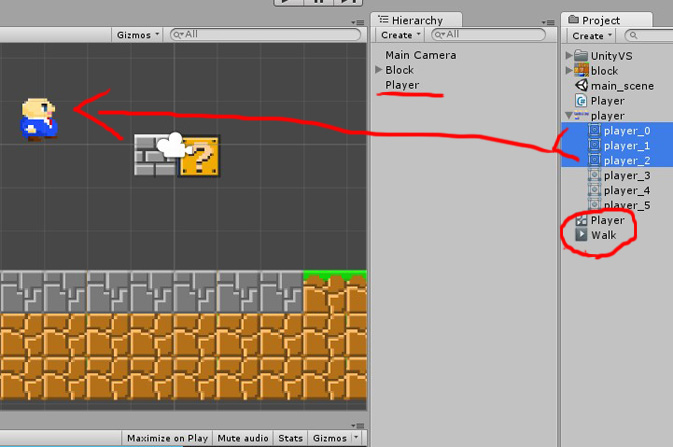Select the player_5 sprite icon
The width and height of the screenshot is (673, 447).
point(594,204)
